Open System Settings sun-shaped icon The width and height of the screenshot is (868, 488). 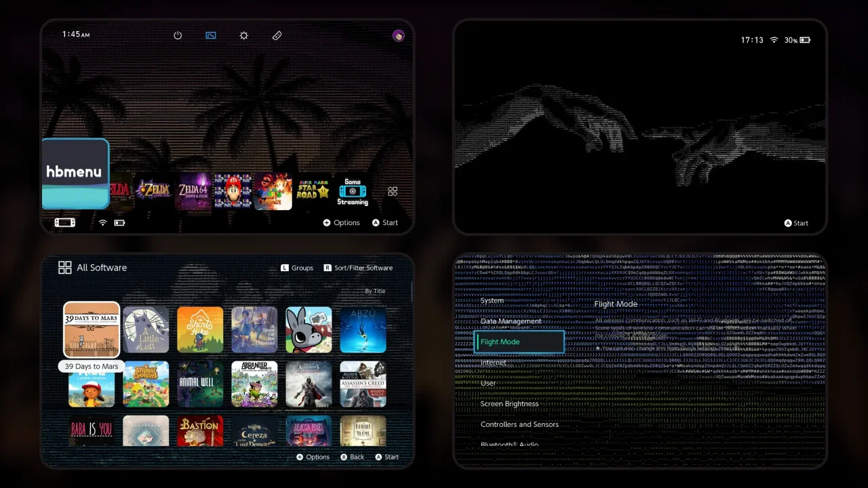244,35
